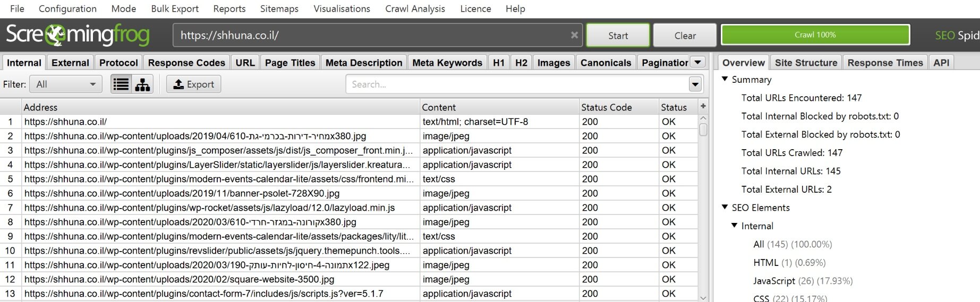The width and height of the screenshot is (980, 302).
Task: Open the Licence menu
Action: pos(475,8)
